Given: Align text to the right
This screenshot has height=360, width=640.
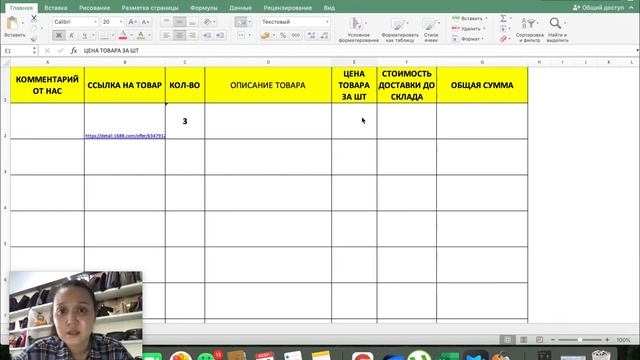Looking at the screenshot, I should click(192, 36).
